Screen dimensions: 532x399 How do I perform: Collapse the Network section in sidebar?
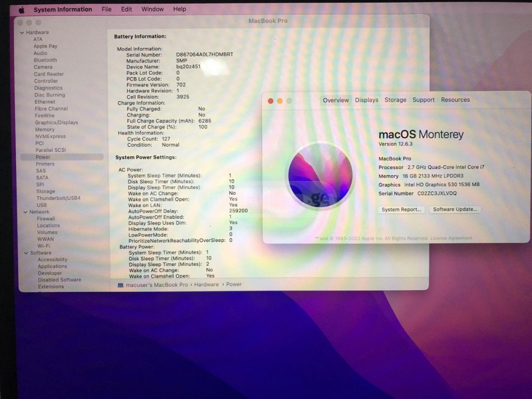(x=24, y=212)
